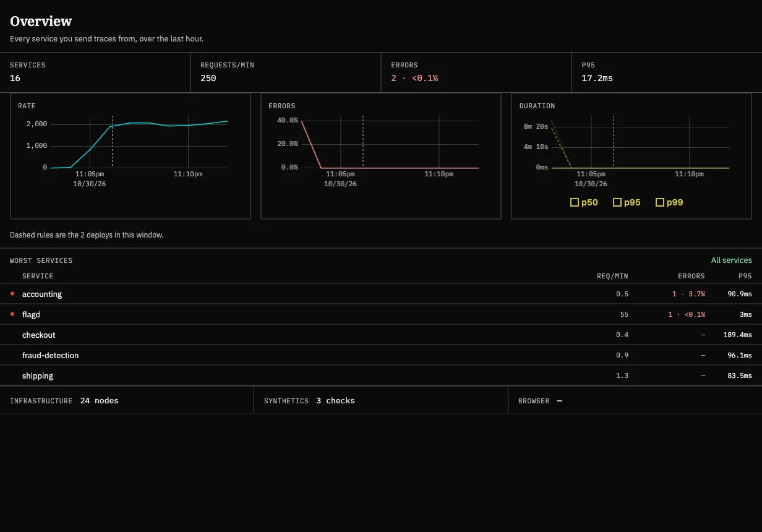
Task: Click flagd's req/min value 55
Action: (624, 314)
